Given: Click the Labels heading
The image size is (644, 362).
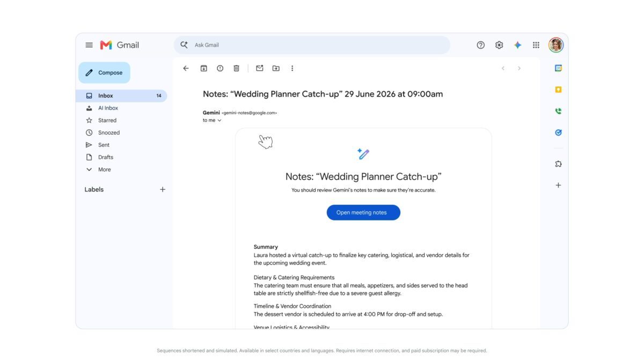Looking at the screenshot, I should pyautogui.click(x=94, y=189).
